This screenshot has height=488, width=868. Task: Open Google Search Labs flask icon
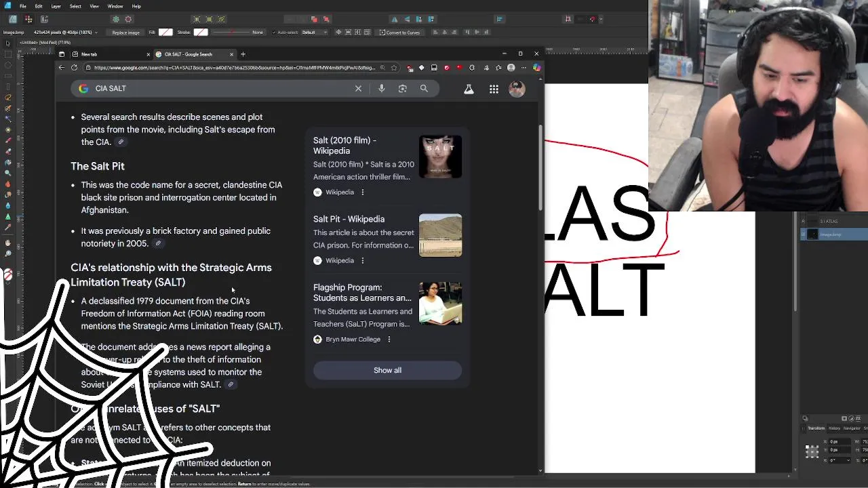tap(469, 89)
